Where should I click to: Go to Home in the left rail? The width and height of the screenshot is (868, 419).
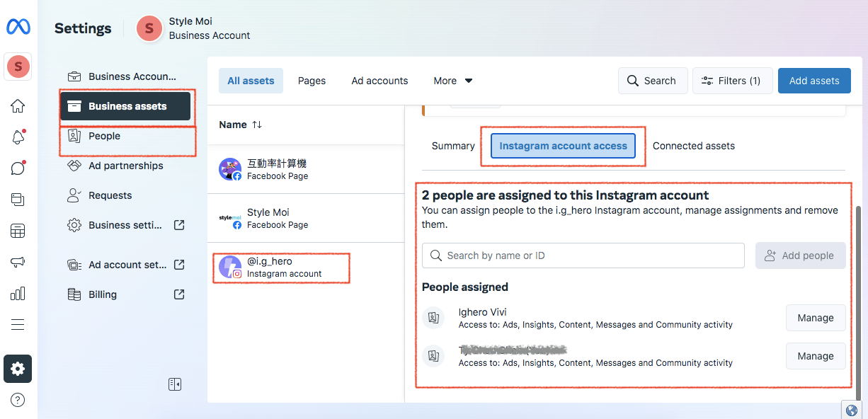point(18,106)
